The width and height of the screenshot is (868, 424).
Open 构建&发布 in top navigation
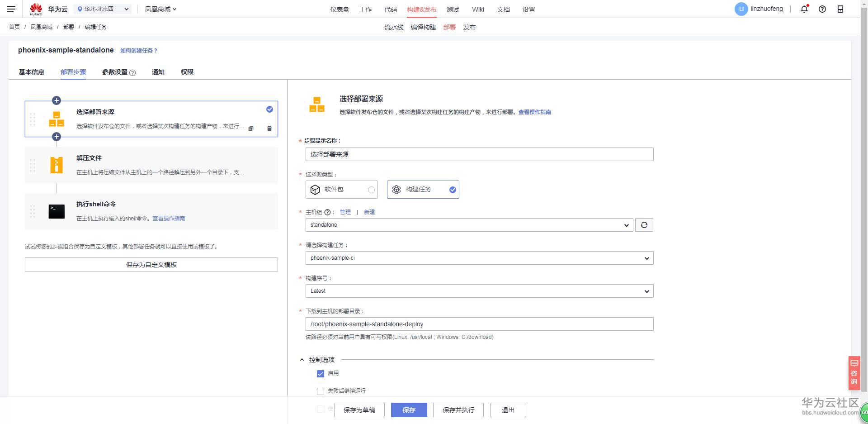[x=422, y=10]
